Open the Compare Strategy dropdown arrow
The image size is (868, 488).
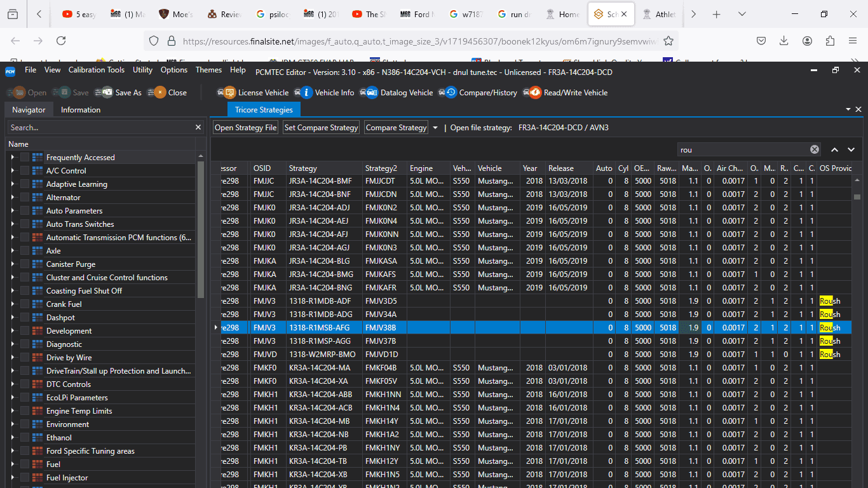[435, 128]
